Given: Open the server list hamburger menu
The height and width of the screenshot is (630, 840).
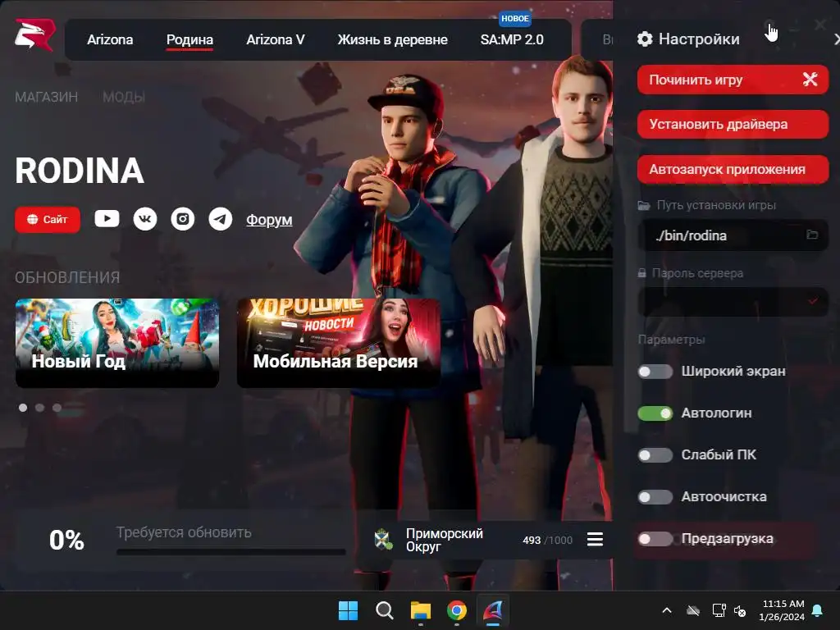Looking at the screenshot, I should [x=596, y=539].
